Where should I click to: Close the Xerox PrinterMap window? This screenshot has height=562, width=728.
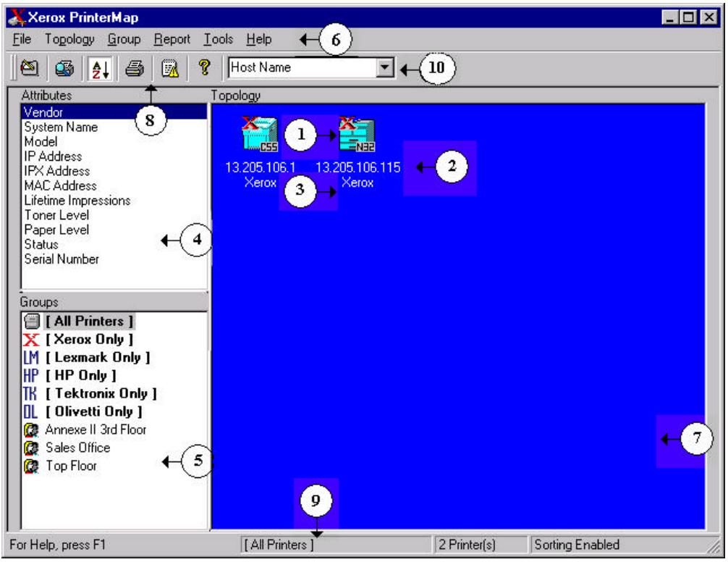coord(709,17)
